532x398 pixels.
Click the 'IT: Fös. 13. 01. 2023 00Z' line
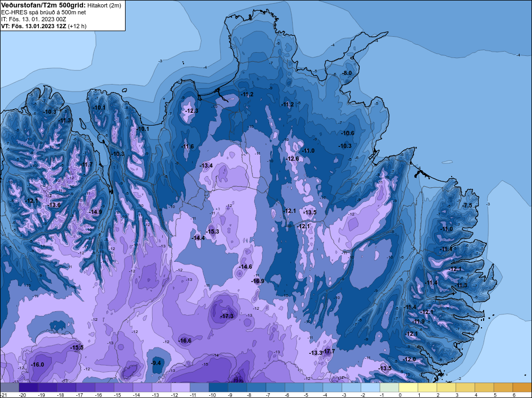[34, 19]
